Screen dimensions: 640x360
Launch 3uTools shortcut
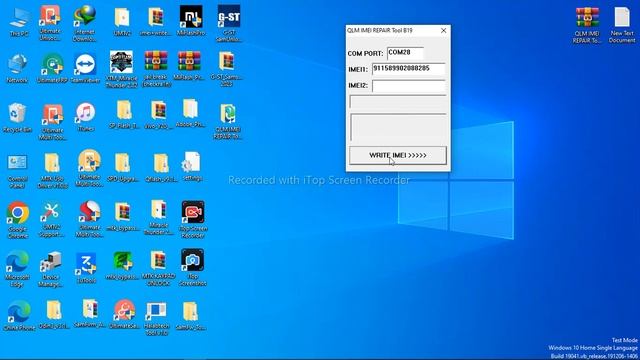click(x=86, y=268)
